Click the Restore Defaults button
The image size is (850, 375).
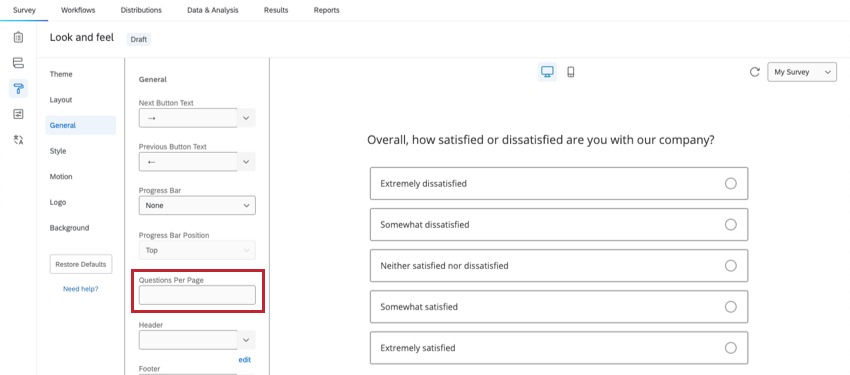(x=81, y=264)
